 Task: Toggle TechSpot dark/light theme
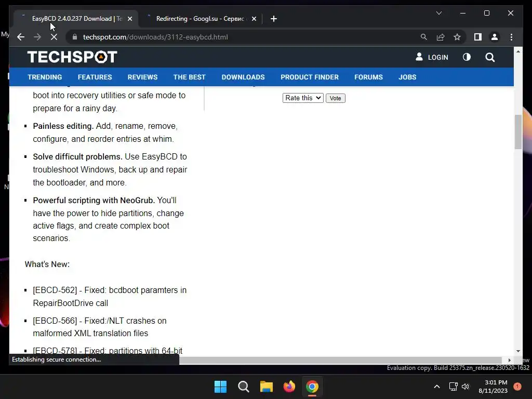(467, 57)
